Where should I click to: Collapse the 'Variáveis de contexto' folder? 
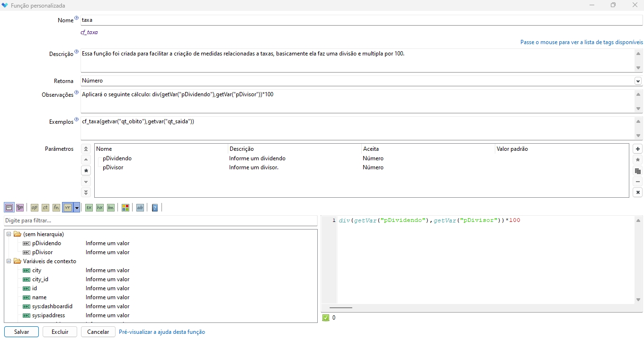point(9,261)
